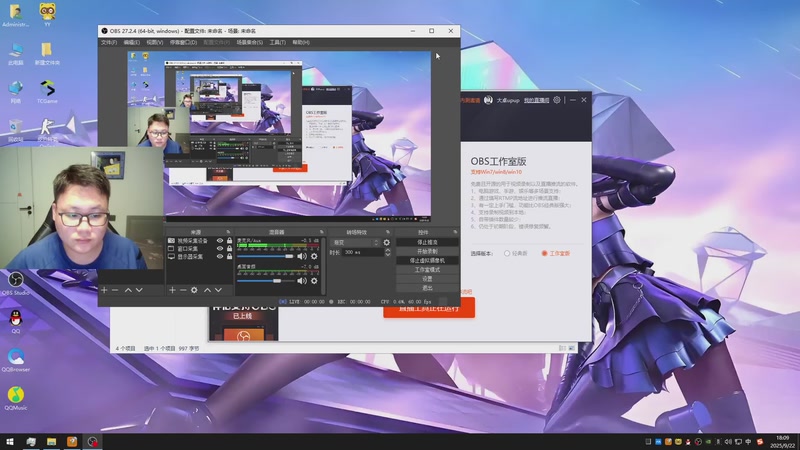
Task: Open the QQBrowser desktop icon
Action: pos(15,360)
